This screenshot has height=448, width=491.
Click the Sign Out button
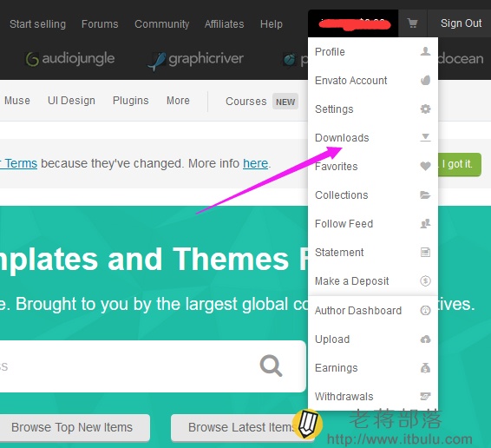(x=461, y=23)
